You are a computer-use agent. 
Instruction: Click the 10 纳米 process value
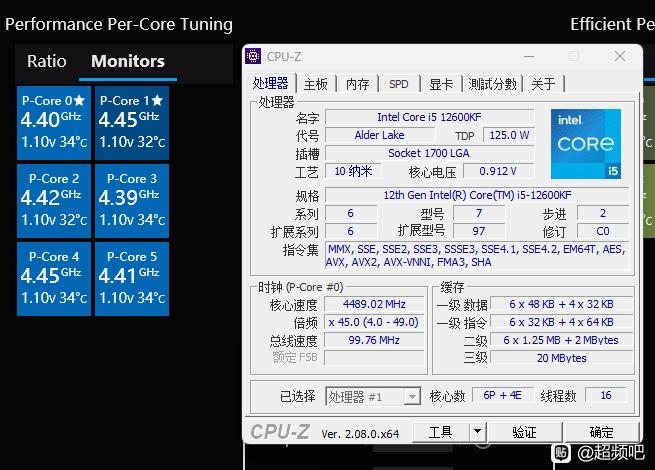point(353,171)
